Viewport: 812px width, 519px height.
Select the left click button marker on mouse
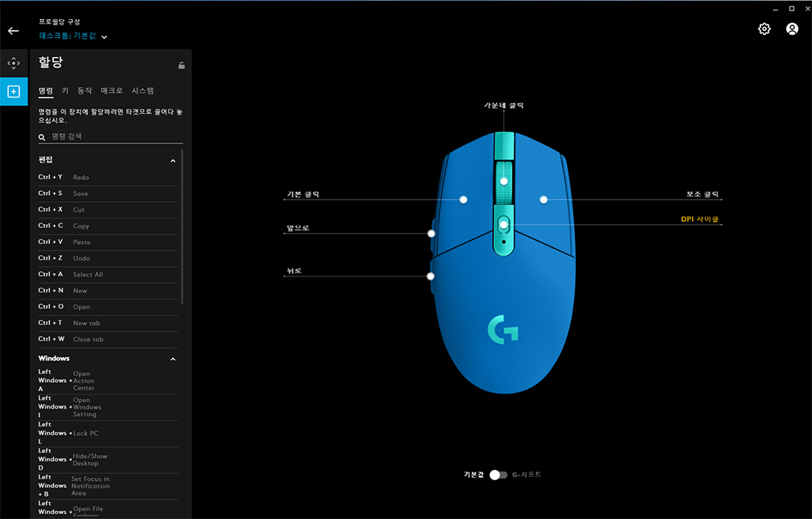[x=463, y=200]
